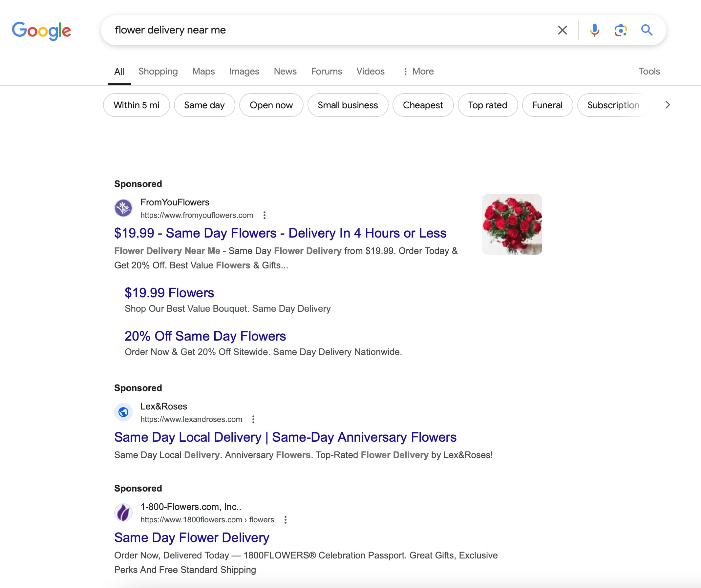Click the '1-800-Flowers.com, Inc..' advertiser name
The image size is (701, 588).
191,507
